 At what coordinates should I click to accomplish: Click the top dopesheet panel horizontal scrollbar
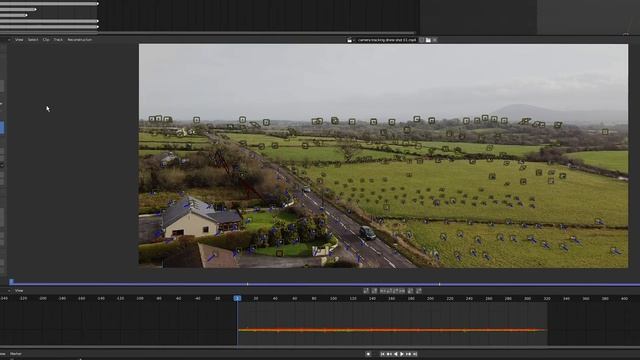[208, 33]
